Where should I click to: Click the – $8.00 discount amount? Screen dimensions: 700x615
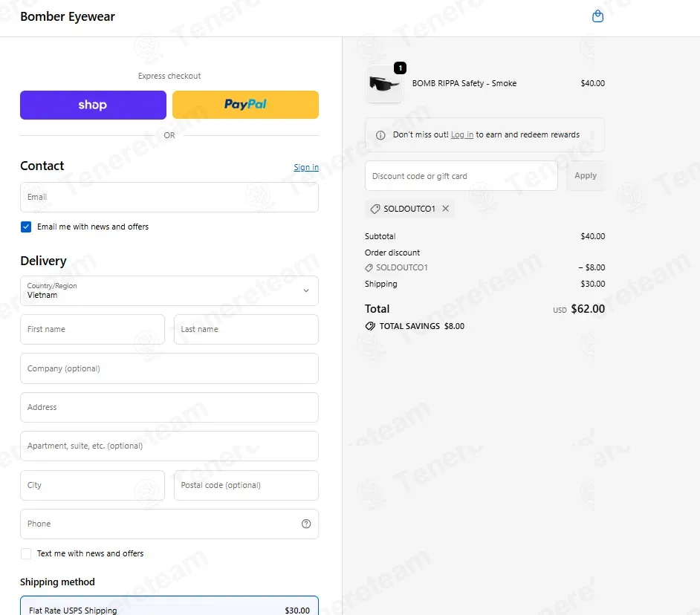(592, 268)
